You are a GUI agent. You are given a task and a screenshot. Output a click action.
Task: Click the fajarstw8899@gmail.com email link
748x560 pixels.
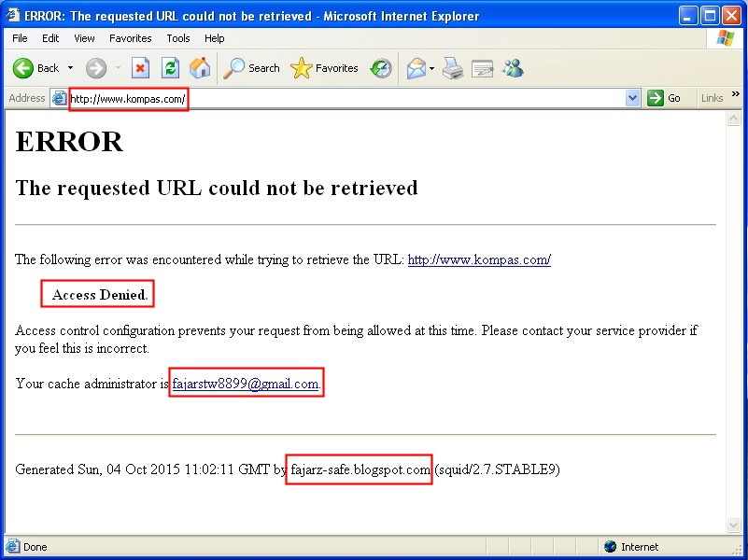[x=245, y=382]
